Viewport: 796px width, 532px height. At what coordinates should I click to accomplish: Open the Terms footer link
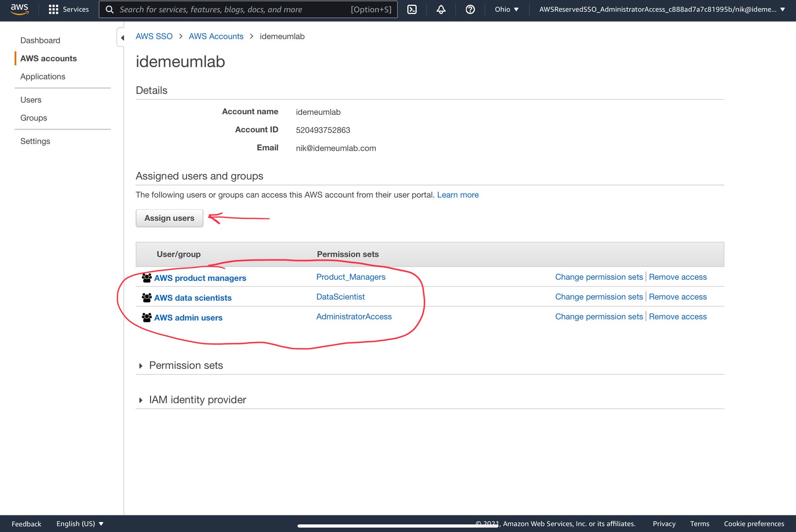[x=699, y=524]
